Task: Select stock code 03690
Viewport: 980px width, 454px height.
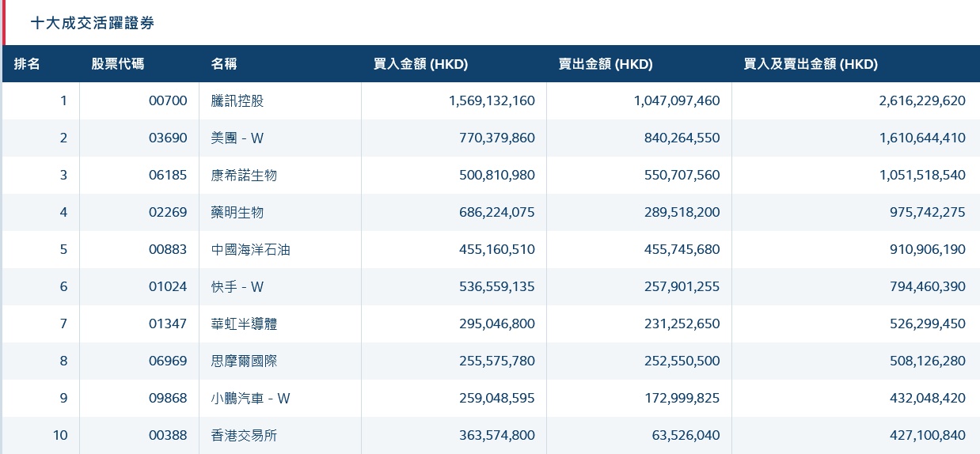Action: [x=168, y=138]
